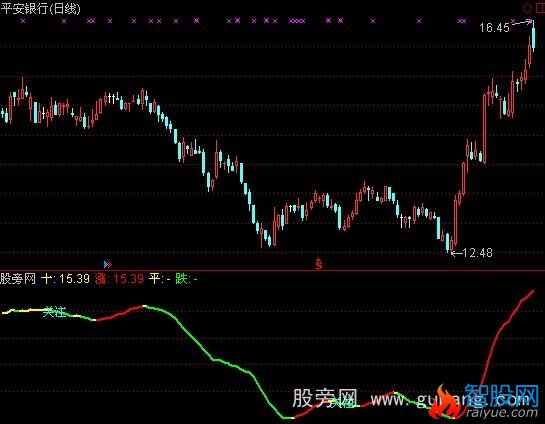Click the red S signal marker on time axis
545x424 pixels.
pos(319,264)
